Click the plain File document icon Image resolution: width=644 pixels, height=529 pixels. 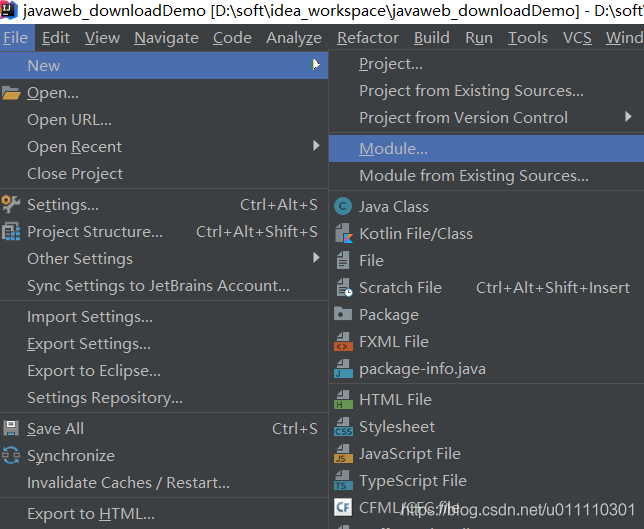coord(343,260)
